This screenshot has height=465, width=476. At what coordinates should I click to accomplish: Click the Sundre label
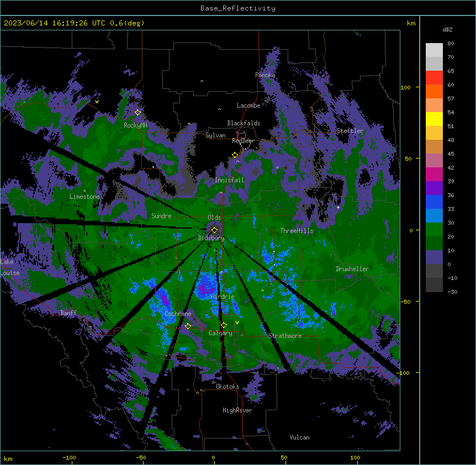(161, 216)
